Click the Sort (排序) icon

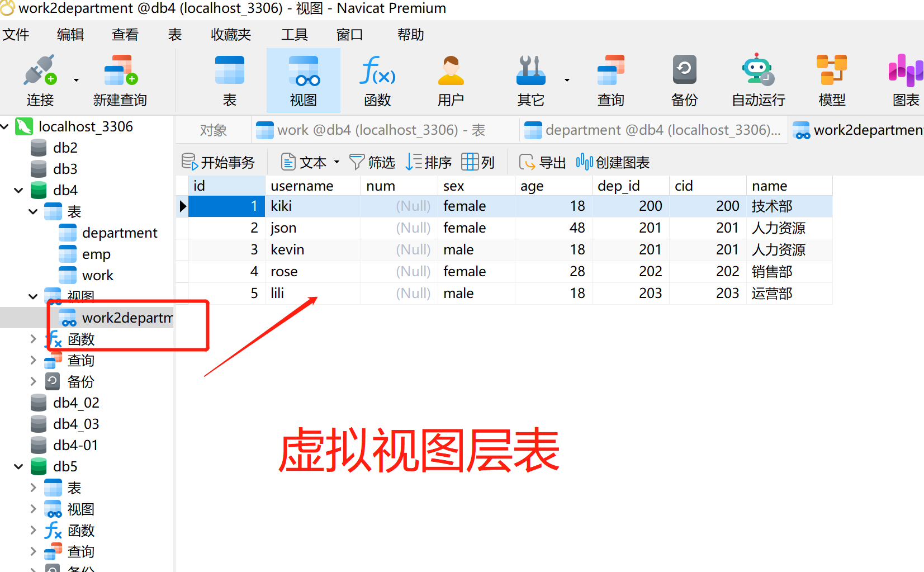414,162
